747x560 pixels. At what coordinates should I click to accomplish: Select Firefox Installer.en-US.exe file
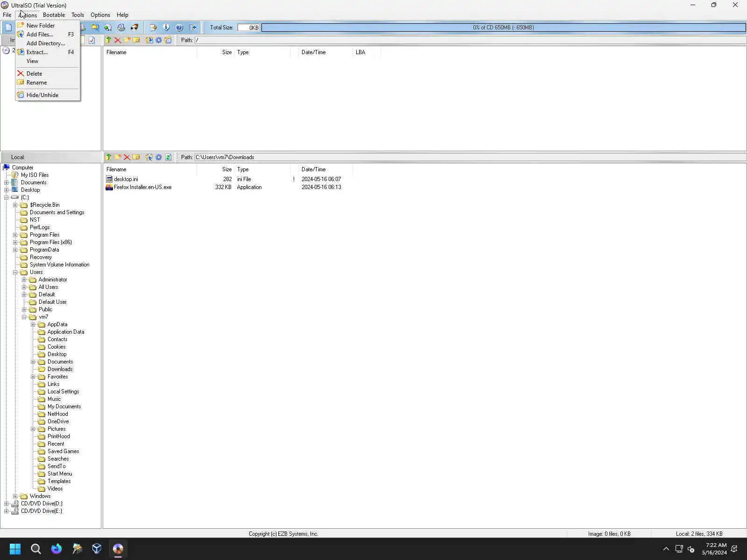click(x=142, y=187)
